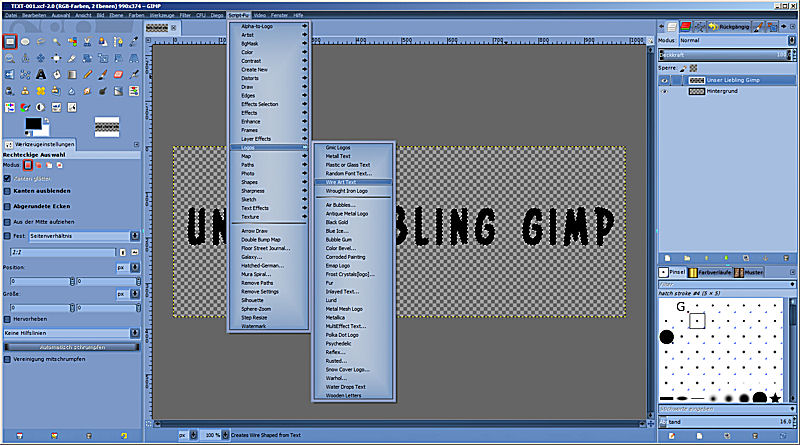This screenshot has width=800, height=445.
Task: Adjust the layer Deckkraft opacity slider
Action: point(727,55)
